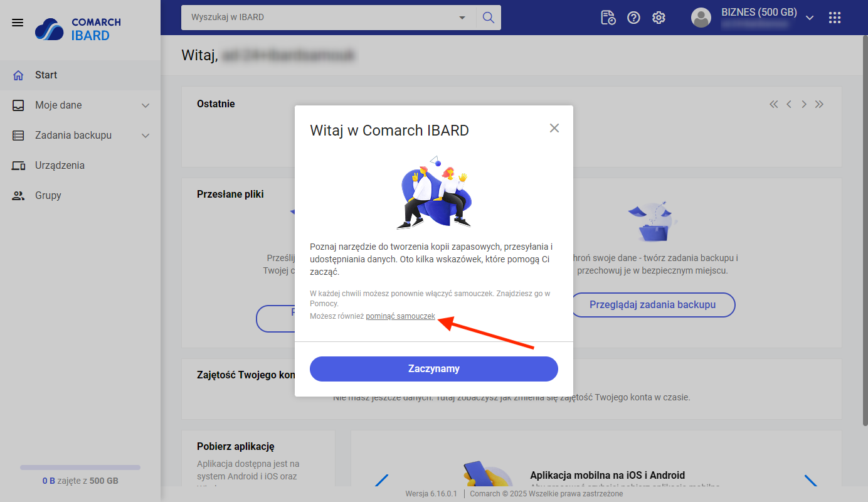
Task: Select Start in the sidebar
Action: point(80,75)
